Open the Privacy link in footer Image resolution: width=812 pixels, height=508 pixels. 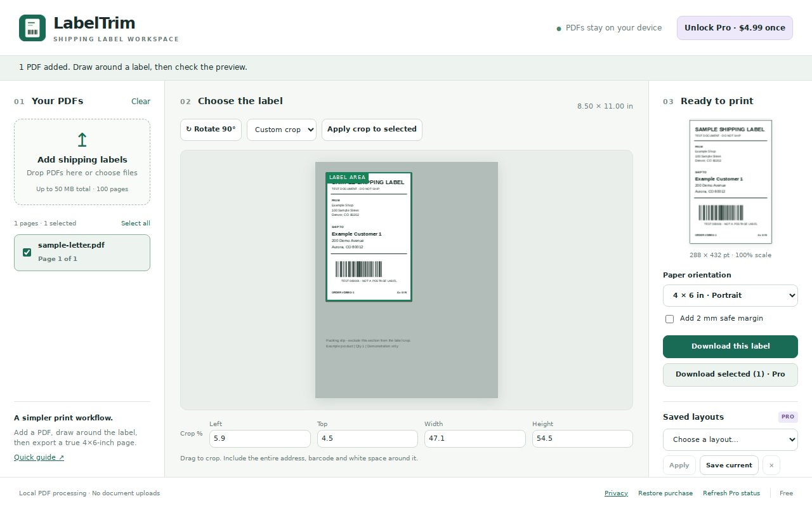point(616,493)
